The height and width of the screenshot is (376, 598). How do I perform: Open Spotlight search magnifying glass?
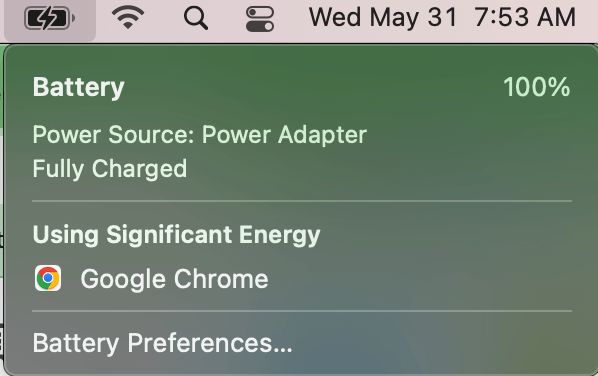(196, 18)
